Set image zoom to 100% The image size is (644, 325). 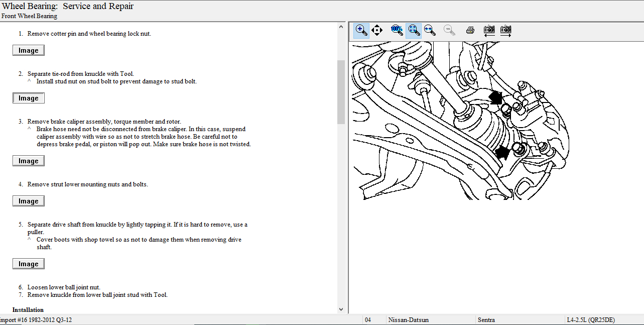tap(397, 30)
